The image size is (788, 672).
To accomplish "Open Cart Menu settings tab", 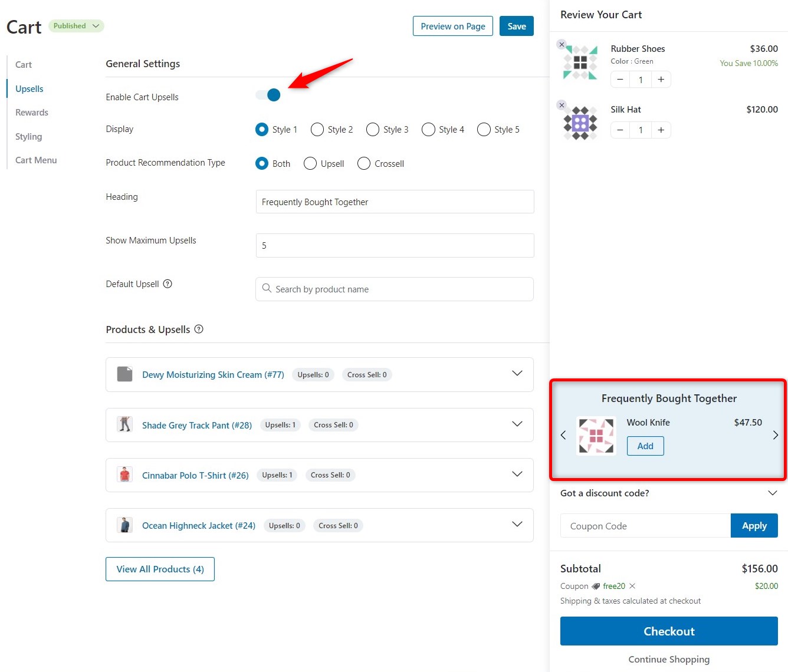I will tap(36, 160).
